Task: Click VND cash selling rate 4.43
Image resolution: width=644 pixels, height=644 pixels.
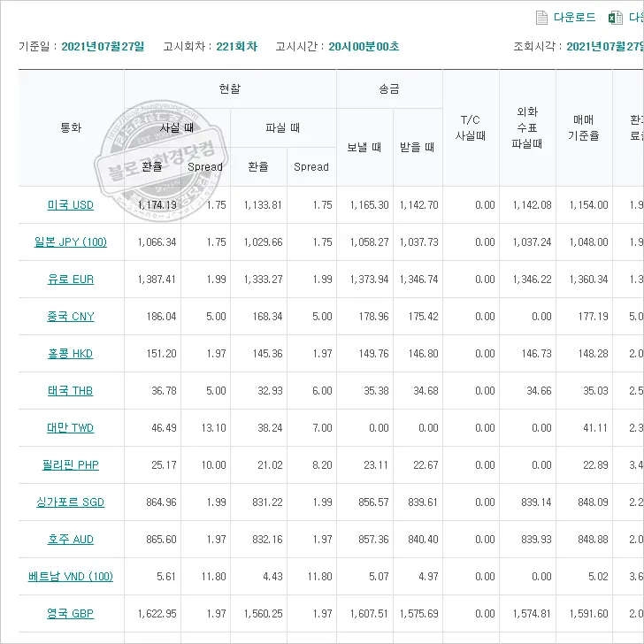Action: pyautogui.click(x=272, y=577)
